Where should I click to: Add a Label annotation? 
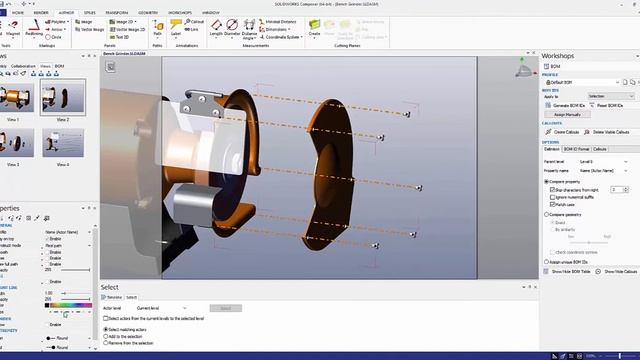click(176, 28)
